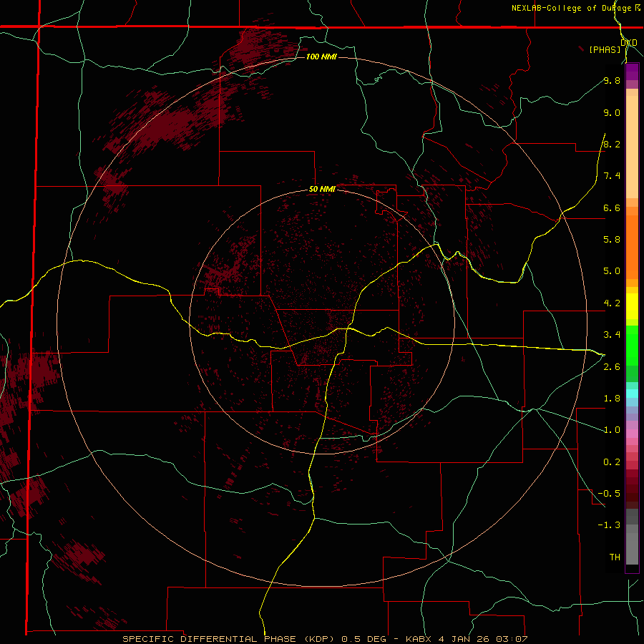
Task: Click the 9.0 legend value
Action: 612,112
